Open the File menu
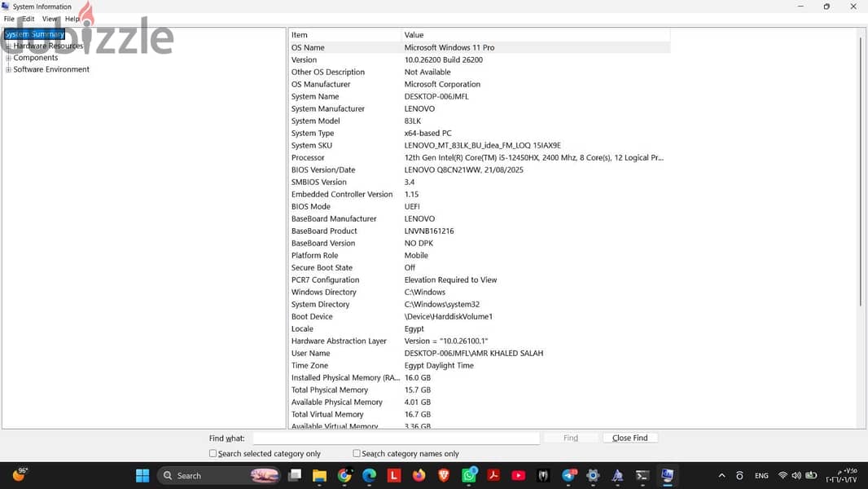Viewport: 868px width, 489px height. tap(10, 19)
